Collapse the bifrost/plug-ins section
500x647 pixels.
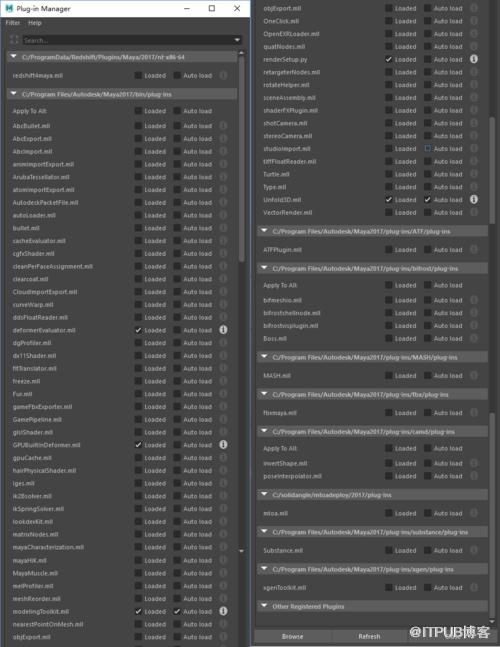264,268
